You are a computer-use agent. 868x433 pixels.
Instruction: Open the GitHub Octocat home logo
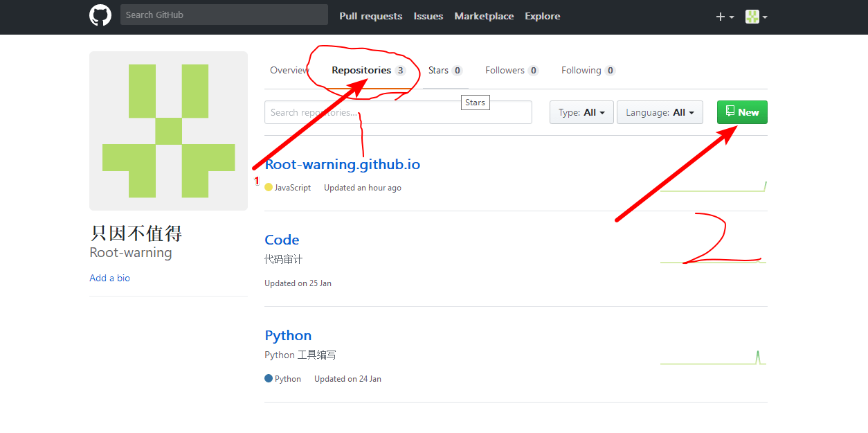point(100,15)
